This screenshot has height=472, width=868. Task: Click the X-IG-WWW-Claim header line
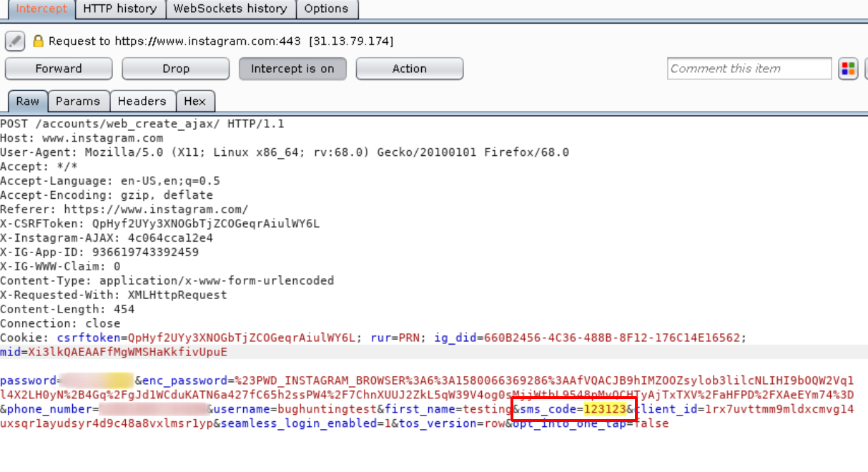pyautogui.click(x=60, y=267)
